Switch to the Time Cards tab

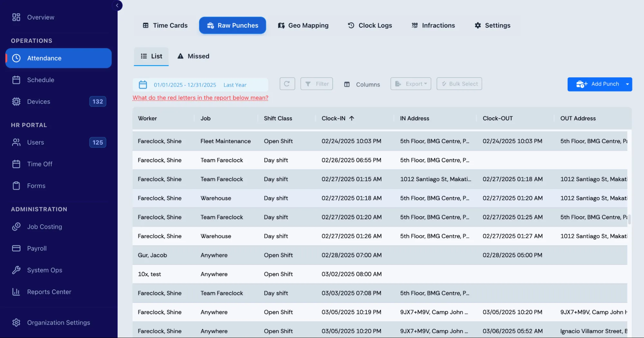point(165,25)
